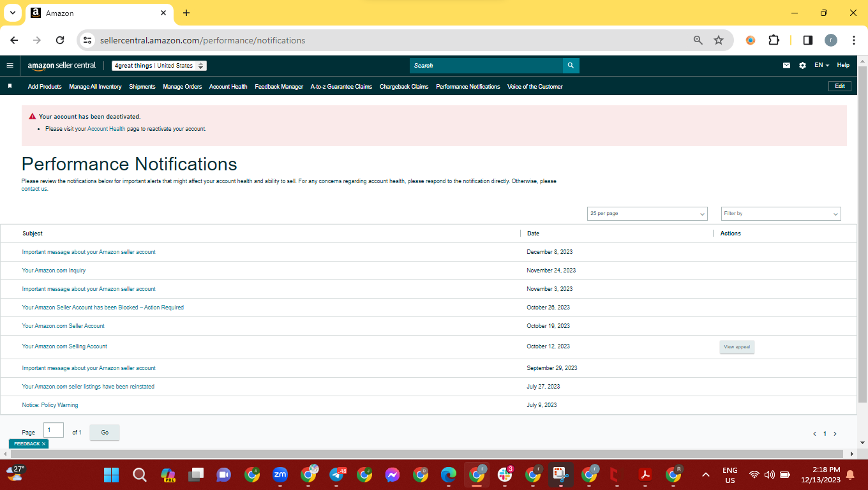Close the Amazon browser tab
The width and height of the screenshot is (868, 490).
click(164, 13)
